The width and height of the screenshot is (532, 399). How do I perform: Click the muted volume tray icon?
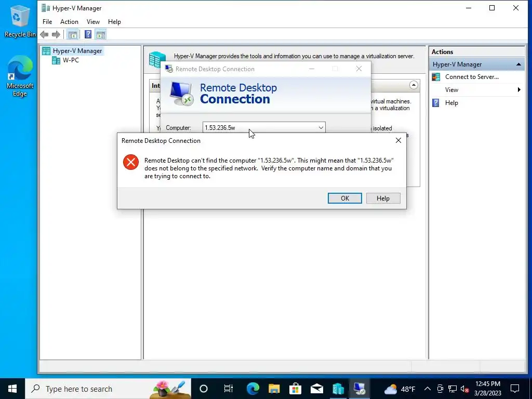point(465,389)
